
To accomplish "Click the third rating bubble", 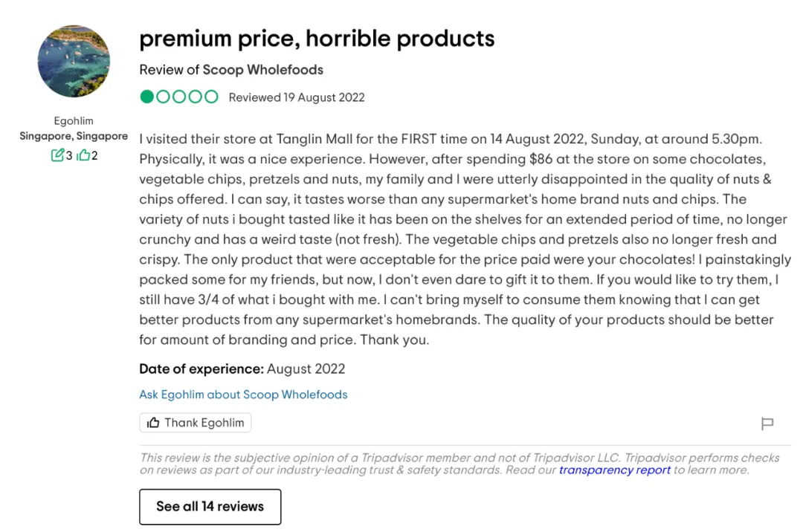I will click(x=179, y=97).
